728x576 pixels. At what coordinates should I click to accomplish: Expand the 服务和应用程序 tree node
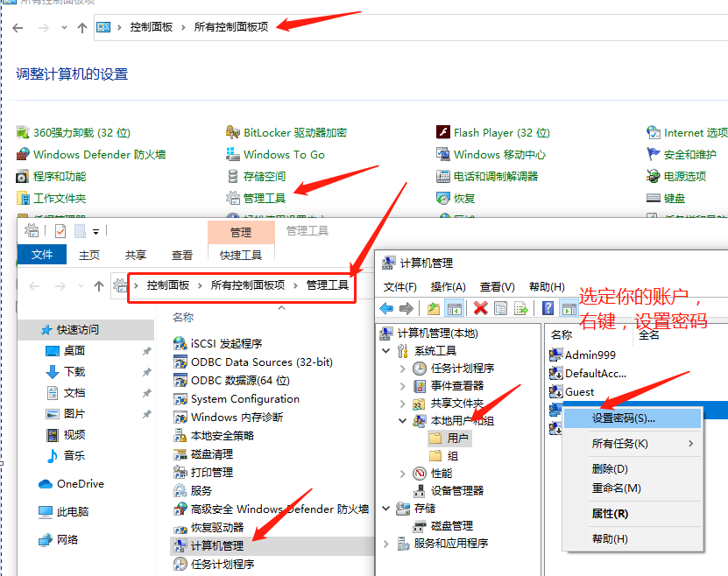[x=385, y=544]
